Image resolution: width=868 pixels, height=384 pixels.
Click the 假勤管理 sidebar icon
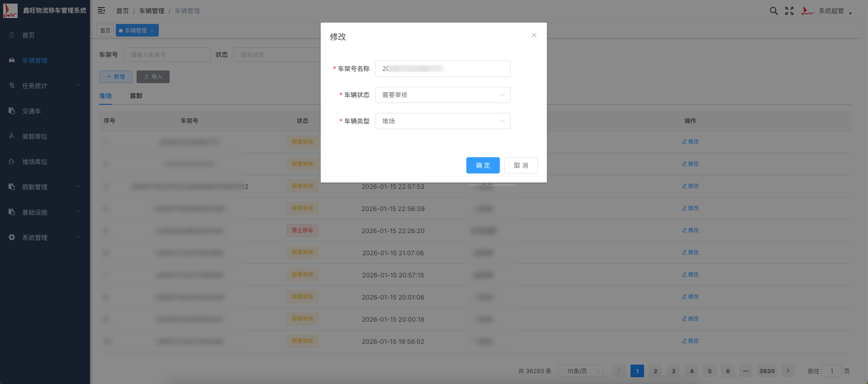coord(12,187)
